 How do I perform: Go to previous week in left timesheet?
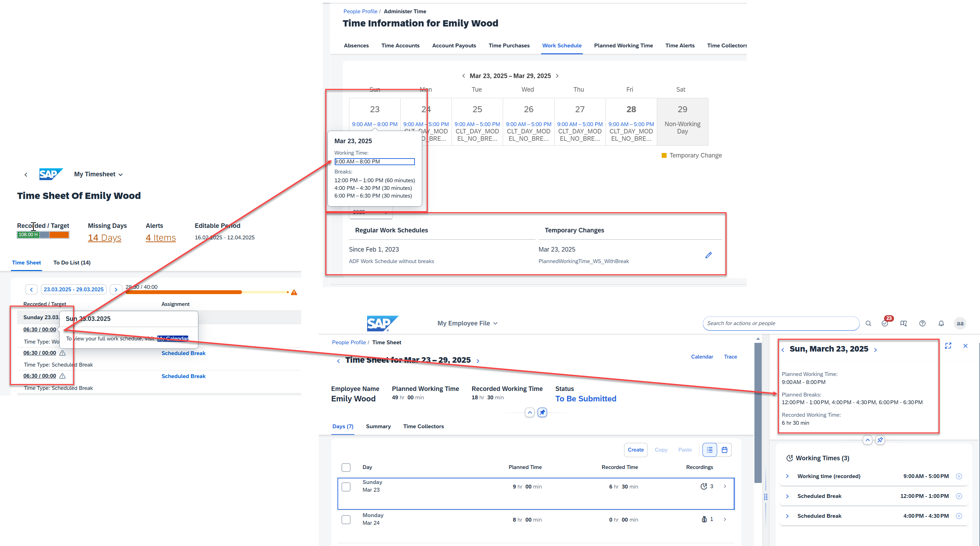32,289
